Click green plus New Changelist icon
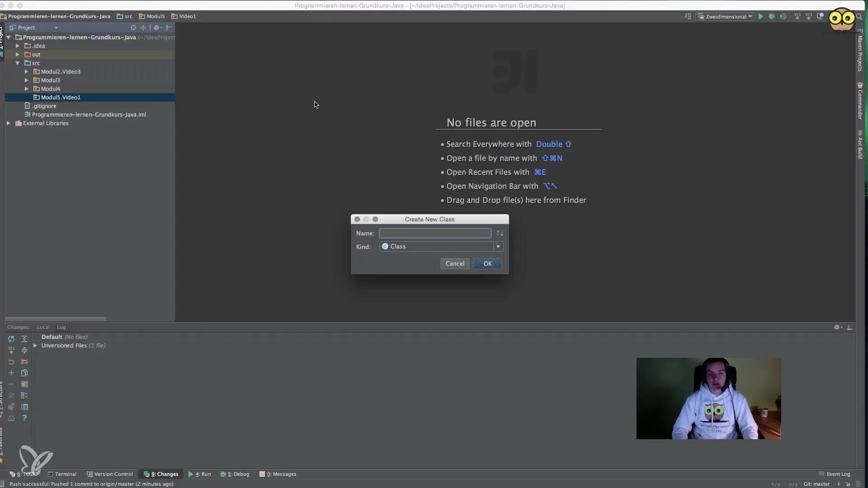The height and width of the screenshot is (488, 868). pyautogui.click(x=11, y=373)
